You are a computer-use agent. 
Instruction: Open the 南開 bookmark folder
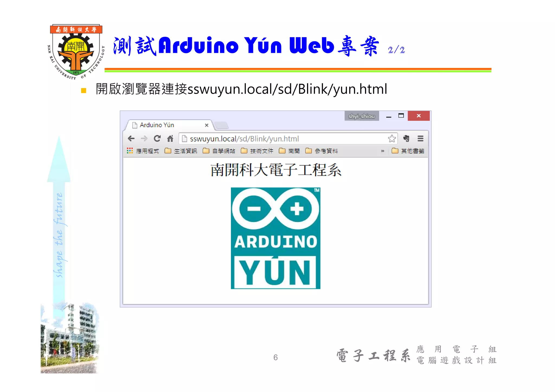click(x=289, y=151)
